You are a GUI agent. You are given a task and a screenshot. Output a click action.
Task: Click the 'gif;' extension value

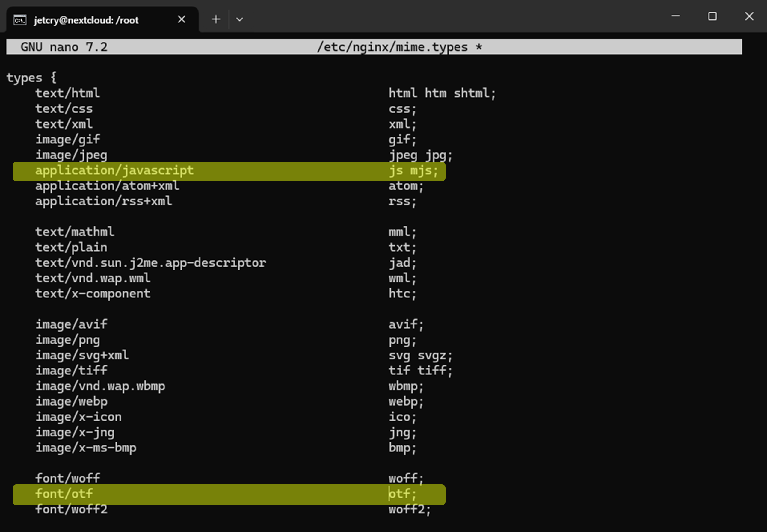tap(403, 139)
